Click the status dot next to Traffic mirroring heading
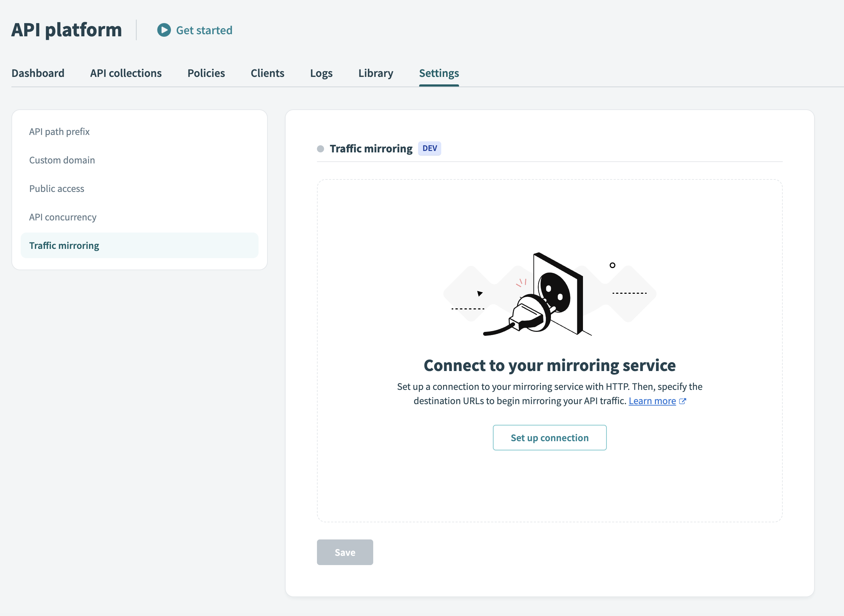The image size is (844, 616). coord(320,148)
